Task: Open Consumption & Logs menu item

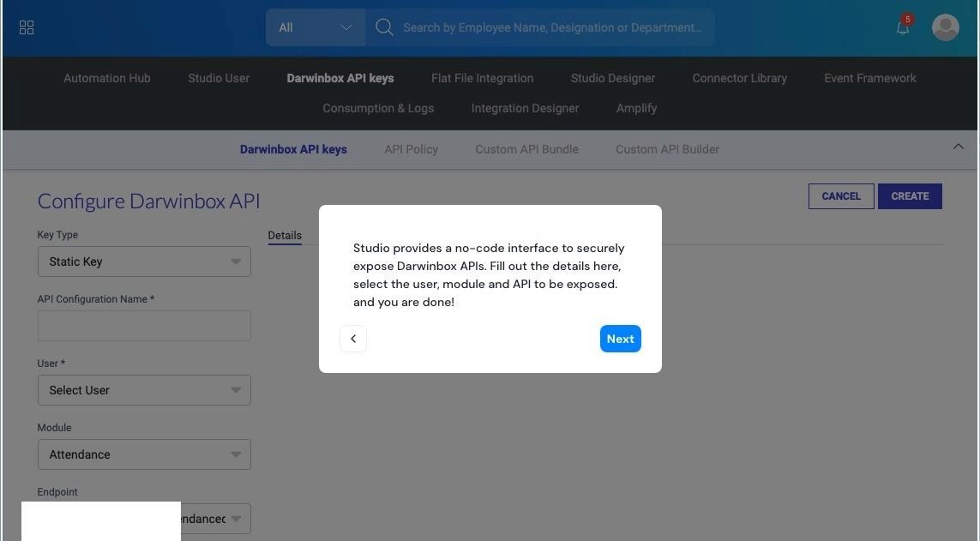Action: click(378, 108)
